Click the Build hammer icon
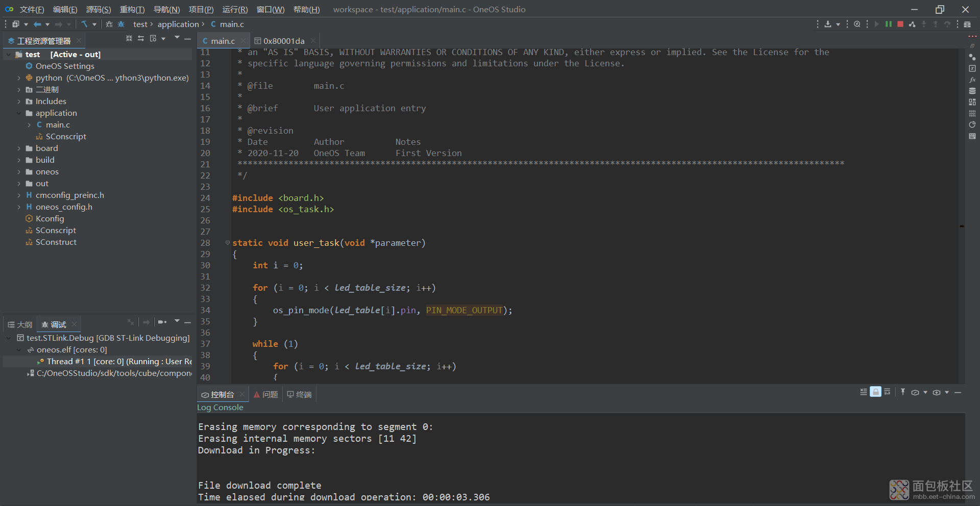The width and height of the screenshot is (980, 506). click(84, 24)
